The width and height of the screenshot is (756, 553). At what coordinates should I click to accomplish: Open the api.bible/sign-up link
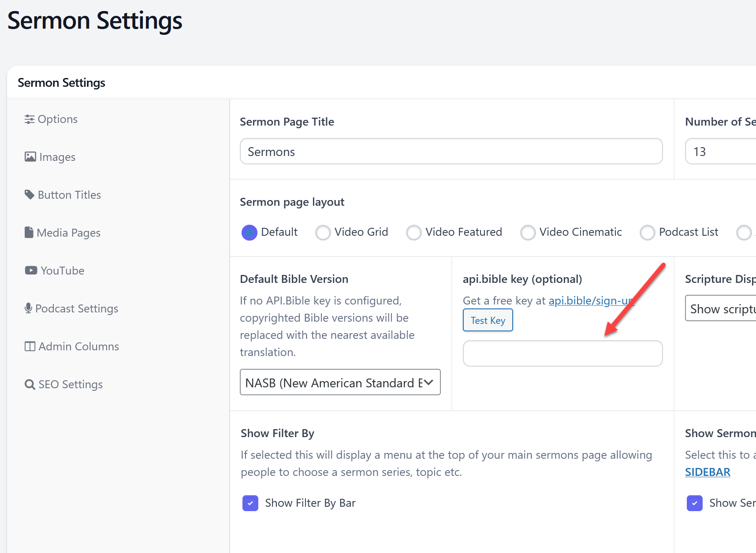591,301
